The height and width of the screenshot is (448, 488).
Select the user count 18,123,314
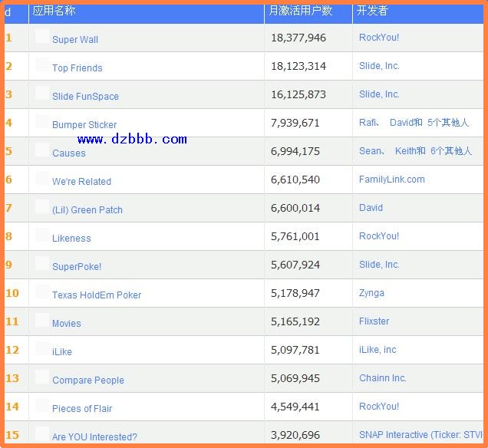click(x=298, y=66)
